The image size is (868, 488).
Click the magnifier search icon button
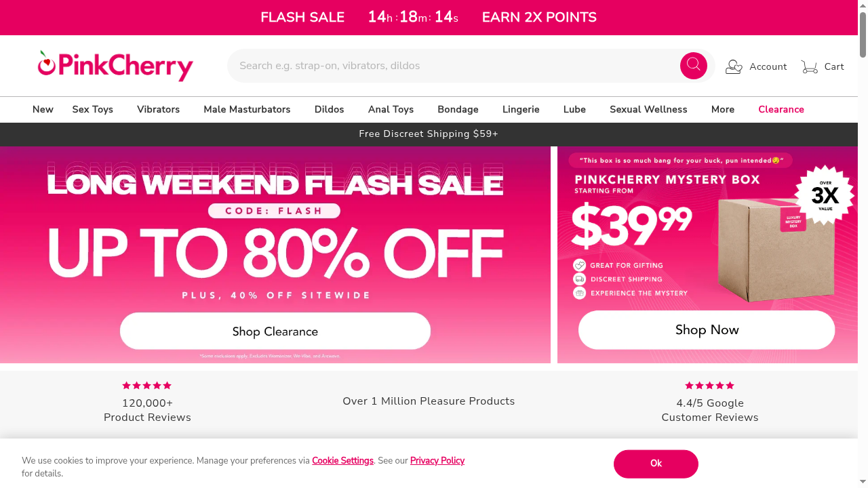(x=693, y=66)
